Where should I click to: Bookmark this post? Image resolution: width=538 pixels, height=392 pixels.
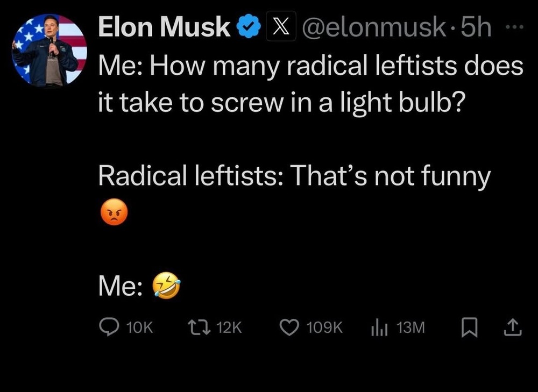pyautogui.click(x=469, y=327)
